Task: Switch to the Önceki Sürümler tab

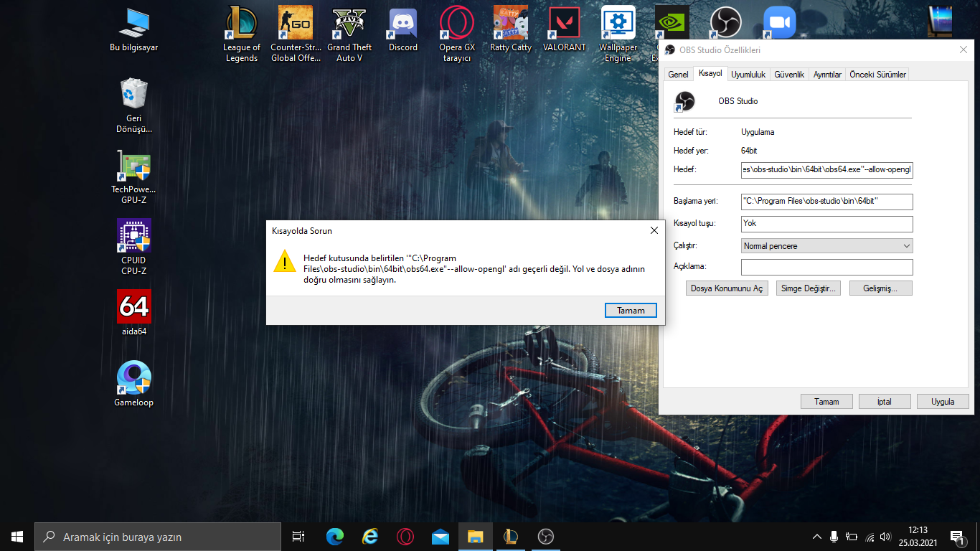Action: (877, 75)
